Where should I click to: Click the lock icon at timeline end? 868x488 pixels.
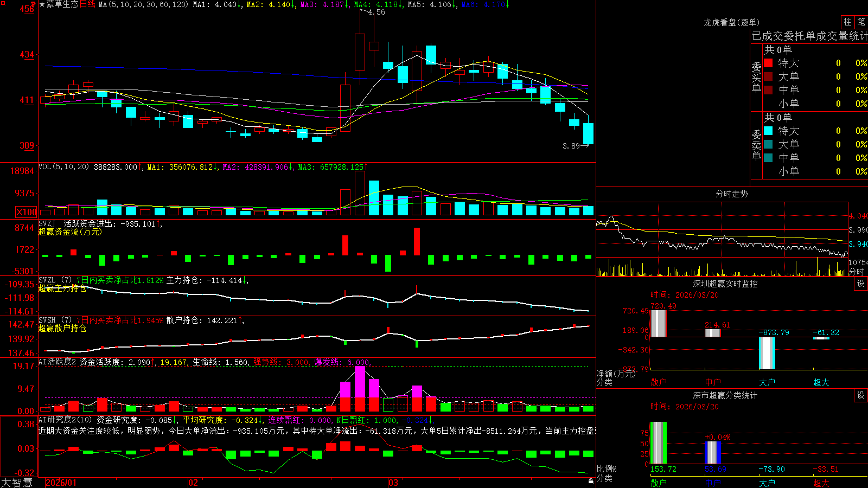[x=591, y=481]
